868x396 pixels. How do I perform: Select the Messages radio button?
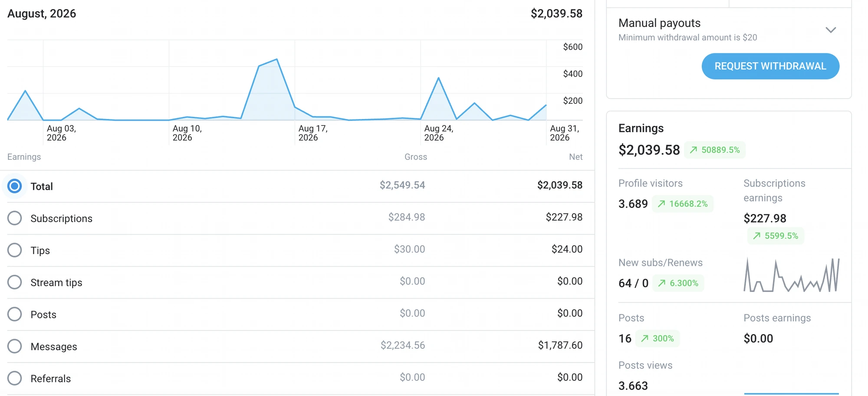point(15,346)
